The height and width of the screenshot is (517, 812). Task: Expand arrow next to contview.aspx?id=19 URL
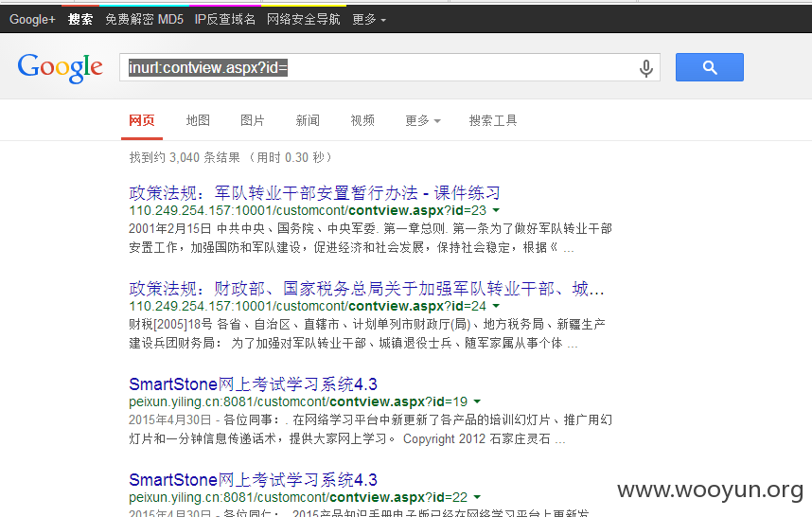tap(477, 401)
